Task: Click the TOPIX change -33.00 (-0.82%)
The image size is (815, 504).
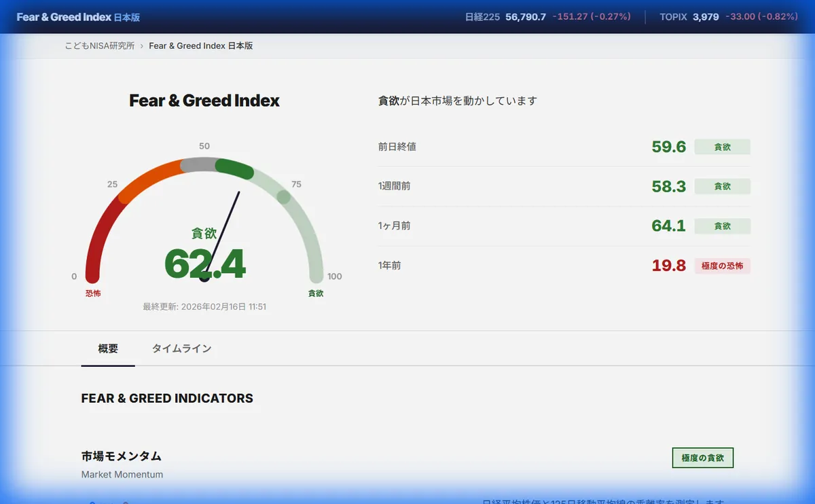Action: click(x=761, y=17)
